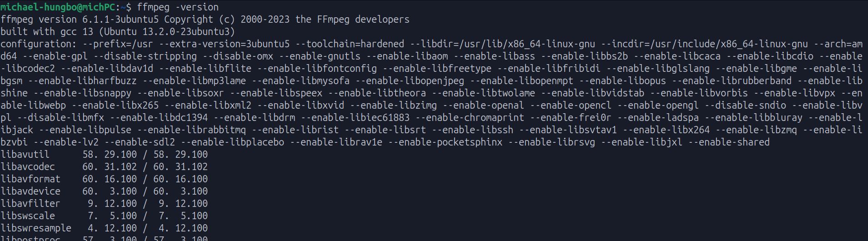
Task: Click the libswresample library name
Action: [x=36, y=228]
